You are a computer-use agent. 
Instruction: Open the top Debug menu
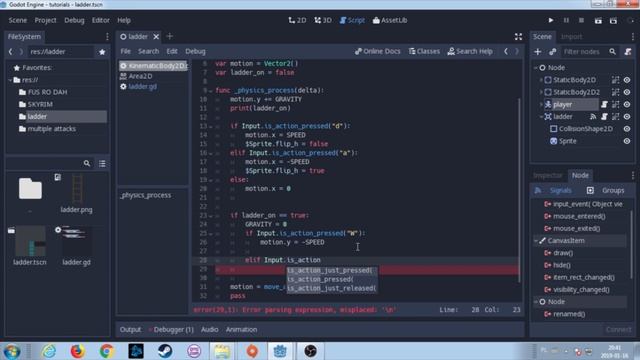click(74, 20)
